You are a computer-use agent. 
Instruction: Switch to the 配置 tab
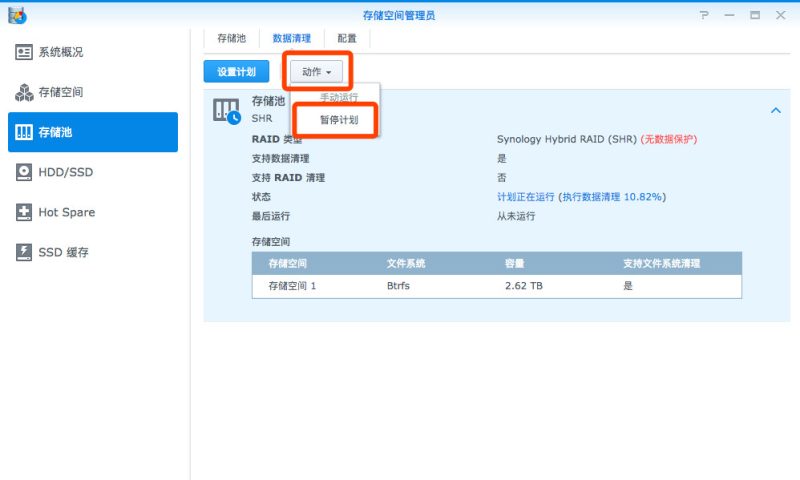[347, 38]
